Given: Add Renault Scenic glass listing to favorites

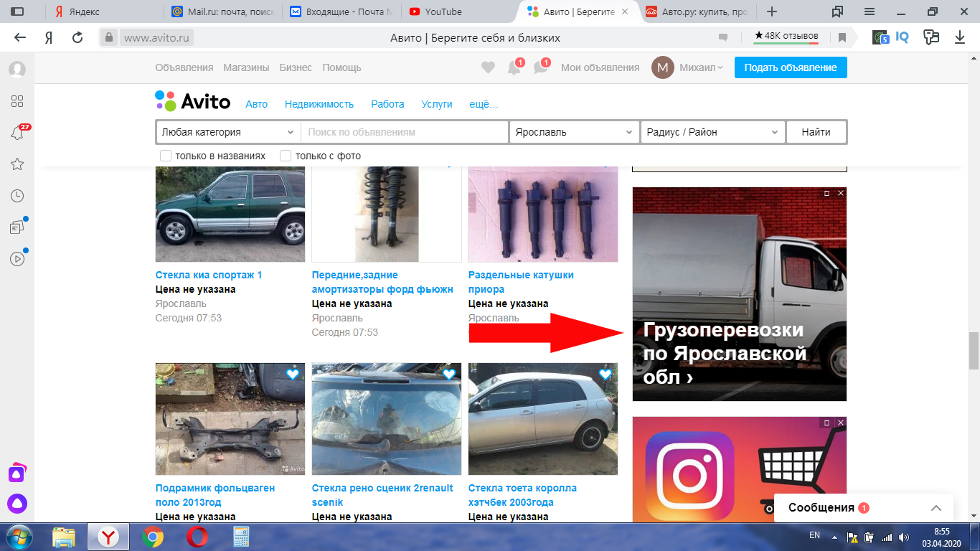Looking at the screenshot, I should point(449,374).
